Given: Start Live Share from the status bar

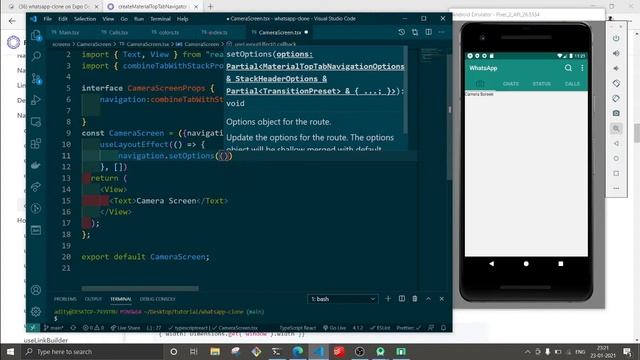Looking at the screenshot, I should 125,328.
